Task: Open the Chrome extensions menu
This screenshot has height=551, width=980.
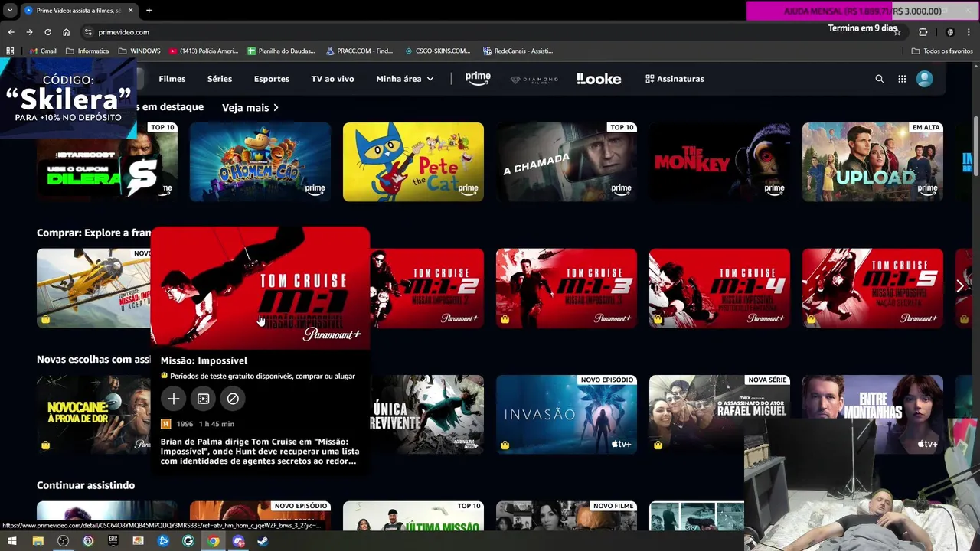Action: 923,32
